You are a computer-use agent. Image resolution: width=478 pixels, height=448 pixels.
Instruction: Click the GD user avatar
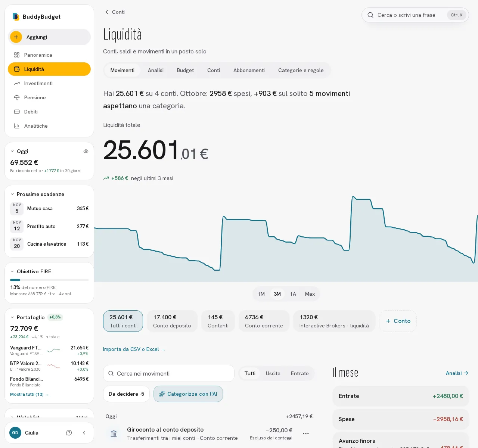pyautogui.click(x=15, y=433)
